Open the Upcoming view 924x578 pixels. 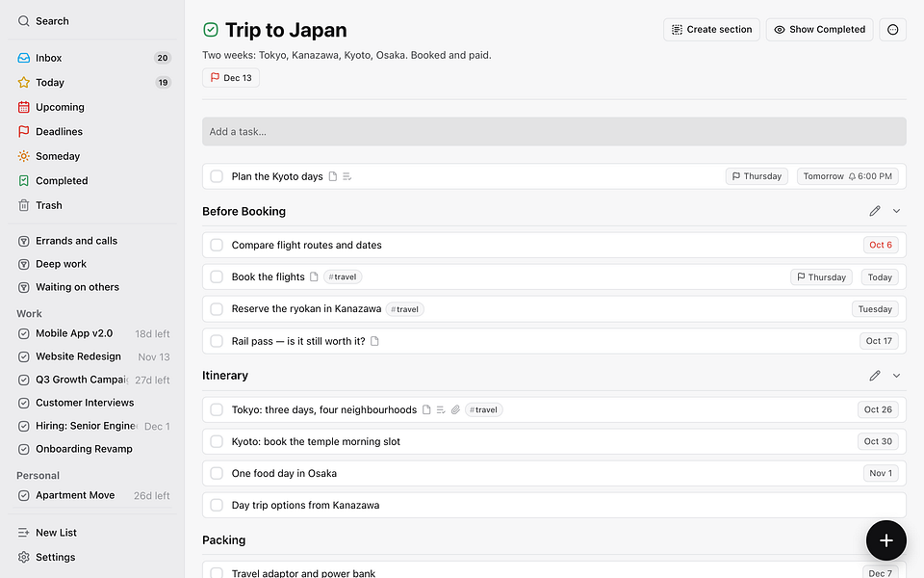(92, 107)
